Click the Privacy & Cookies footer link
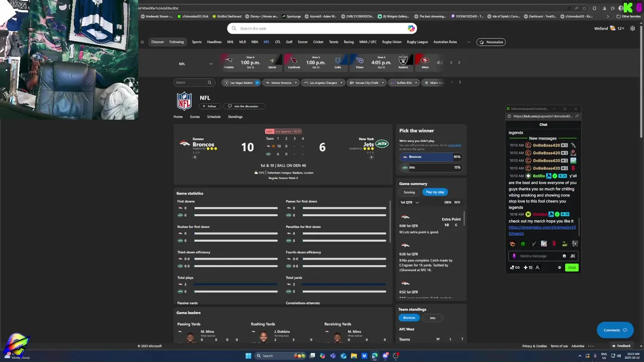Image resolution: width=644 pixels, height=362 pixels. click(534, 346)
